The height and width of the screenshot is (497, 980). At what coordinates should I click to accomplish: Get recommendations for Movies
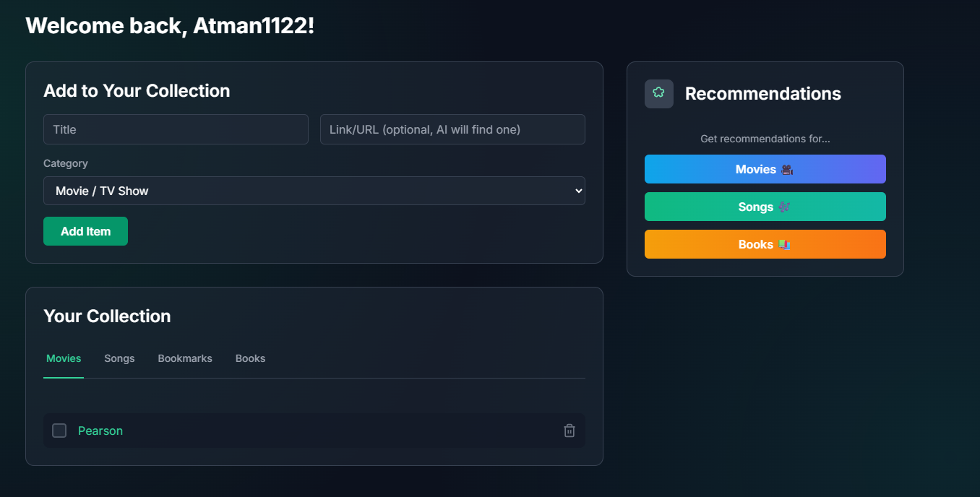[x=765, y=169]
